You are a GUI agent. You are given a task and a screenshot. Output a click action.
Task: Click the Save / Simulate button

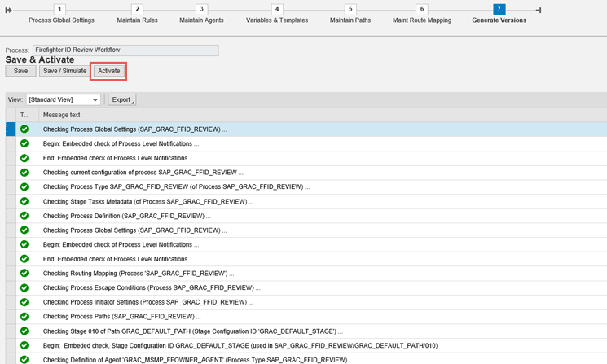(x=64, y=71)
